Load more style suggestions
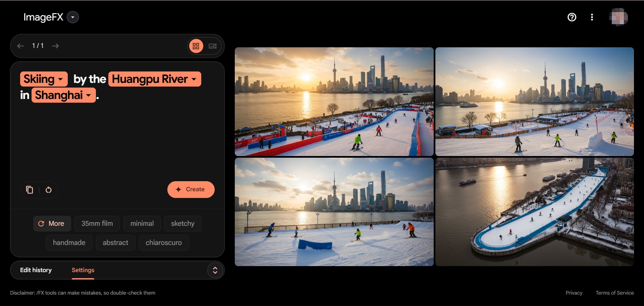Viewport: 644px width, 306px height. [x=52, y=224]
